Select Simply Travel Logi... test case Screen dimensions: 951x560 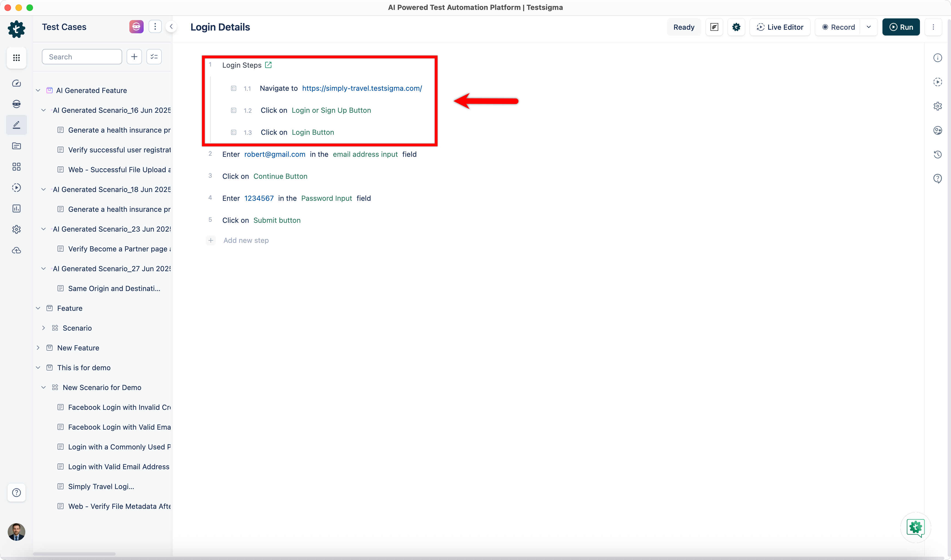(x=101, y=486)
